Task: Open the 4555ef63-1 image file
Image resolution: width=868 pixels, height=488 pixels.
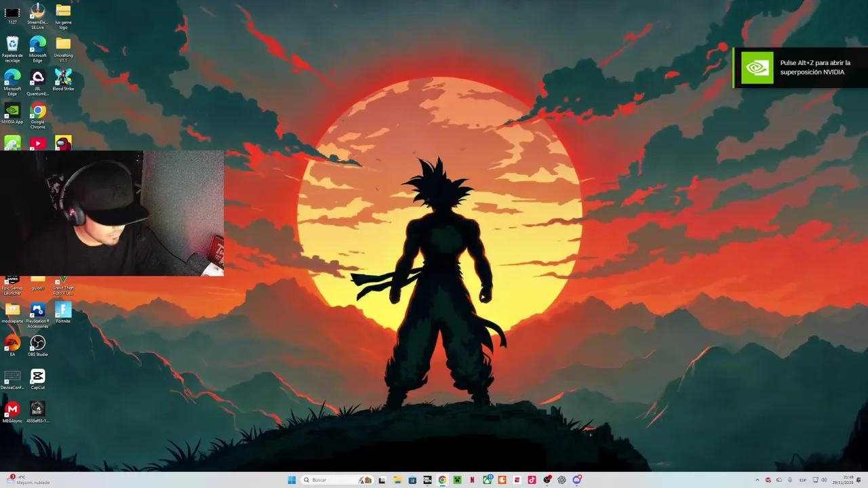Action: (x=38, y=413)
